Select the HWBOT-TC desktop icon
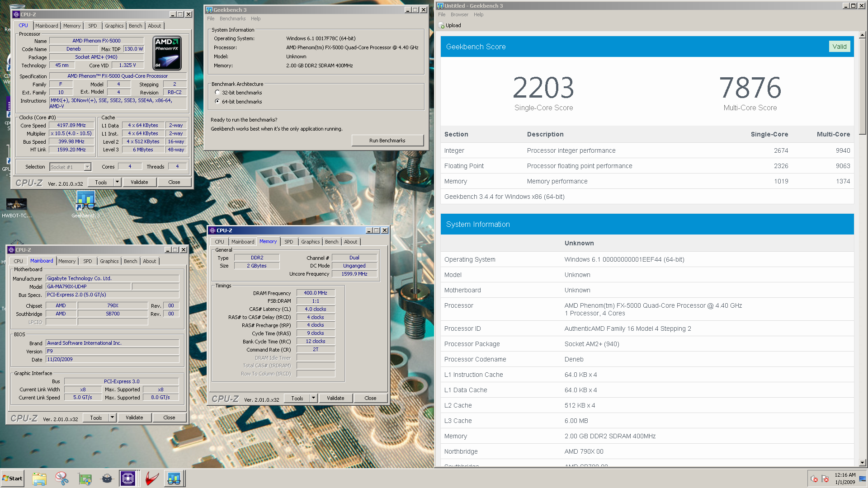 16,208
